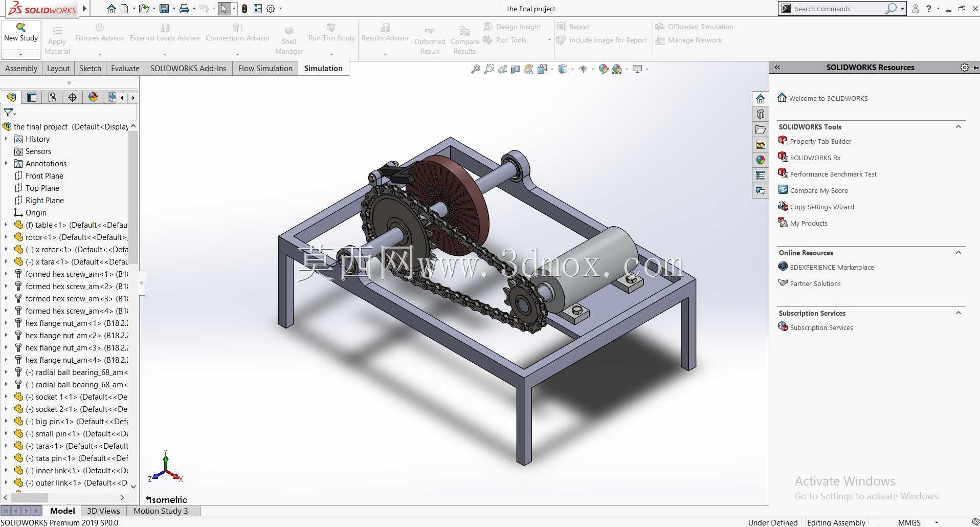Collapse the SOLIDWORKS Tools section
This screenshot has width=980, height=527.
(x=959, y=127)
